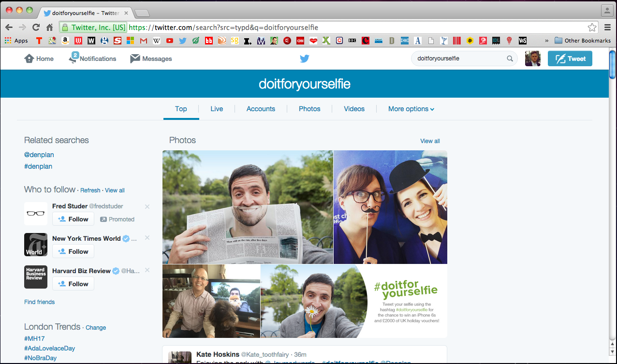This screenshot has height=364, width=617.
Task: Open New York Times World avatar
Action: click(36, 245)
